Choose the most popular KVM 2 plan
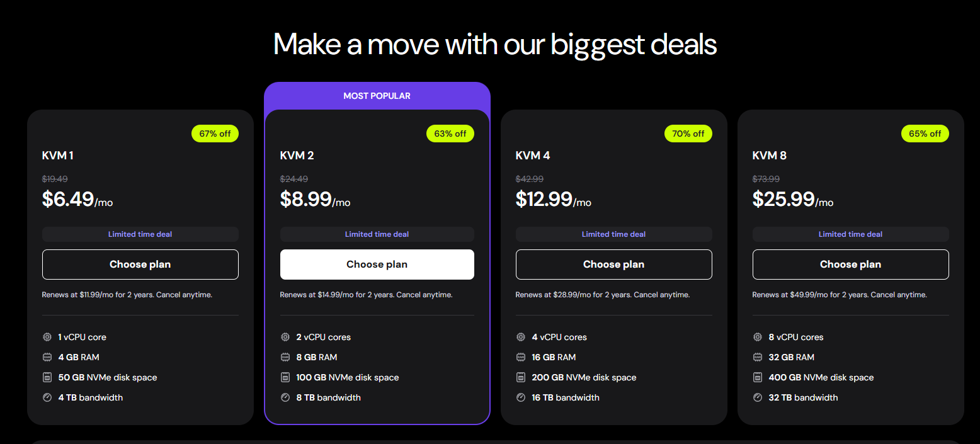This screenshot has width=980, height=444. pyautogui.click(x=377, y=265)
